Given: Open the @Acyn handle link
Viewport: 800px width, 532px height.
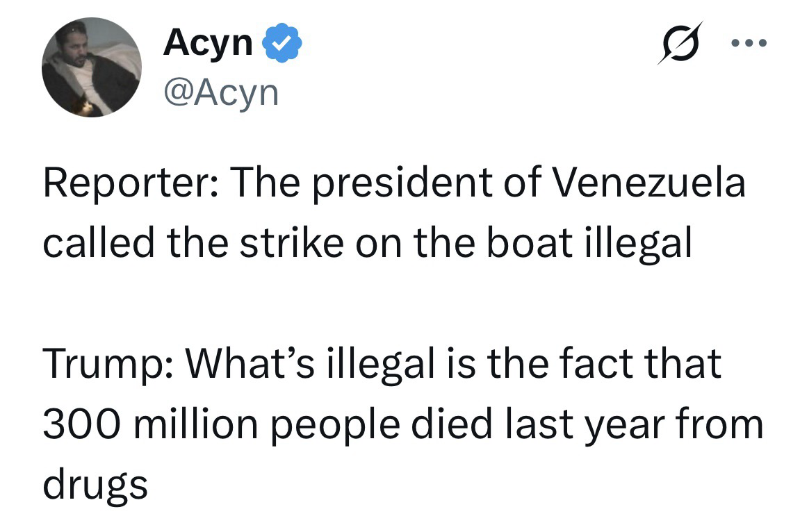Looking at the screenshot, I should 220,92.
